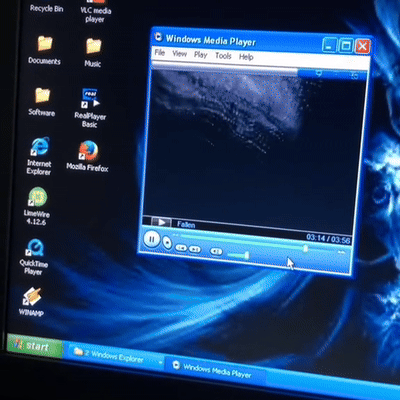Open the File menu
The width and height of the screenshot is (400, 400).
[160, 52]
